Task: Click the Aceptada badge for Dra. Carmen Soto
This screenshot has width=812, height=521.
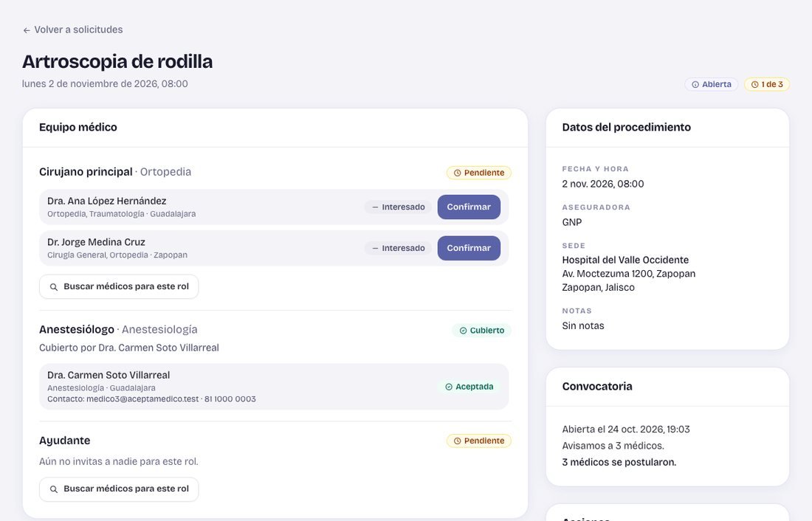Action: (469, 387)
